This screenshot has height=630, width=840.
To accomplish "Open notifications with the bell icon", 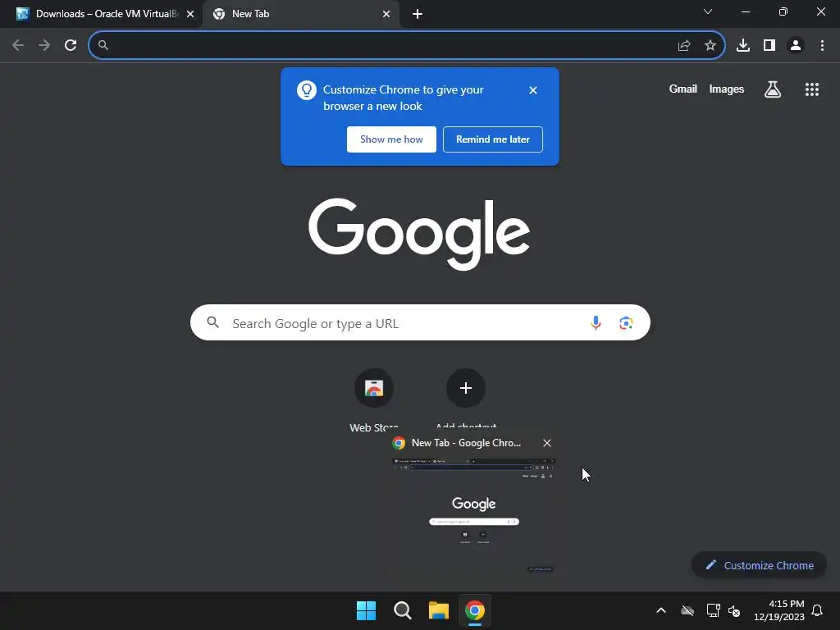I will pos(817,610).
